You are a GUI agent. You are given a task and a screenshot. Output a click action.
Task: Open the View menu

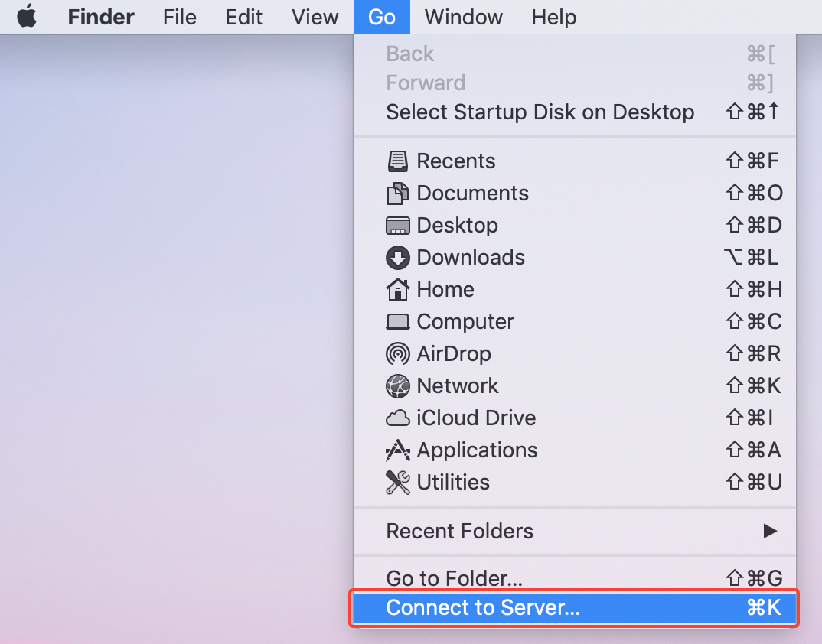tap(315, 17)
